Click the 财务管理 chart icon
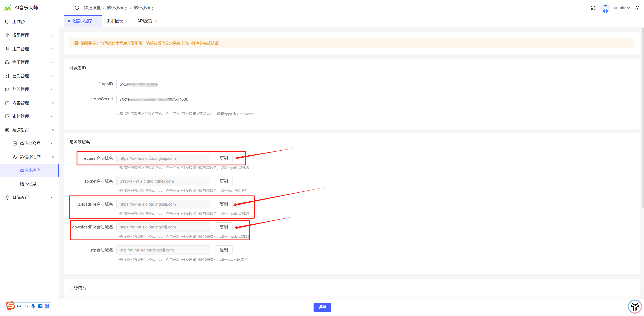This screenshot has width=644, height=316. click(7, 89)
